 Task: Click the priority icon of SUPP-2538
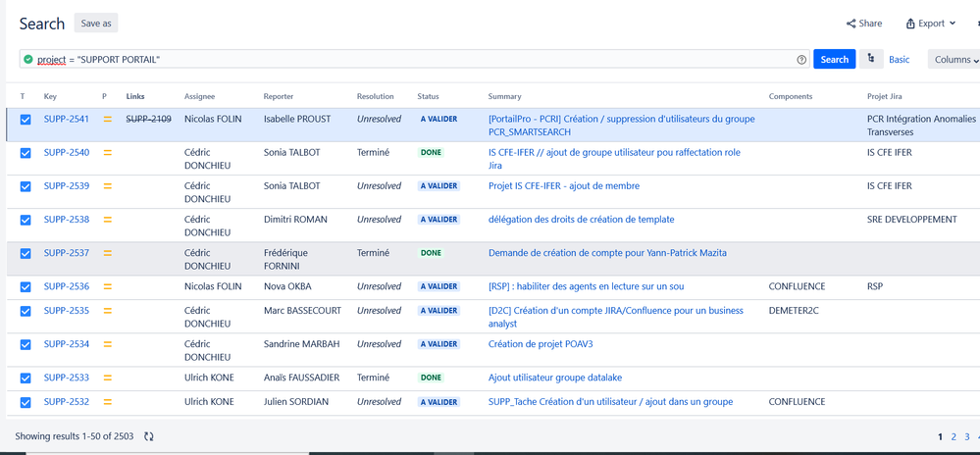(x=108, y=220)
